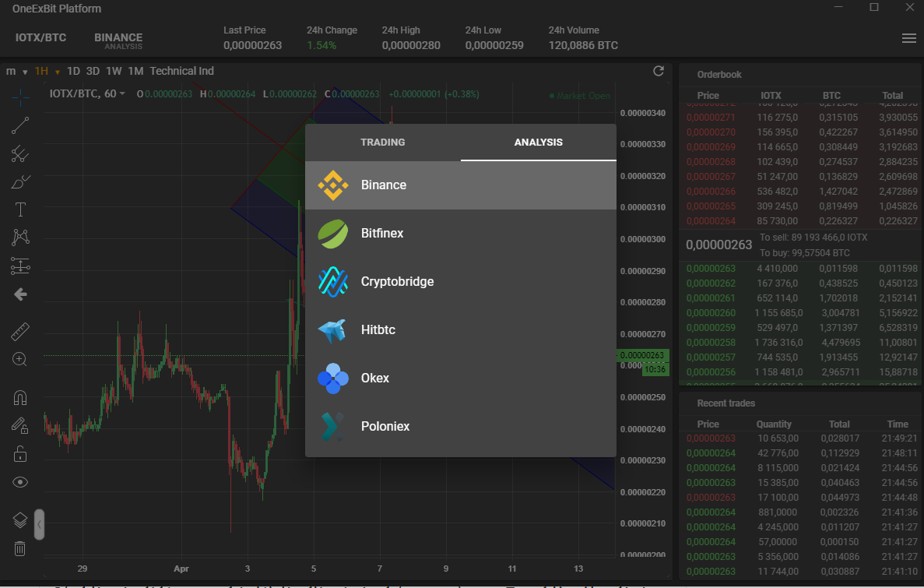924x588 pixels.
Task: Select the 1D timeframe
Action: click(73, 71)
